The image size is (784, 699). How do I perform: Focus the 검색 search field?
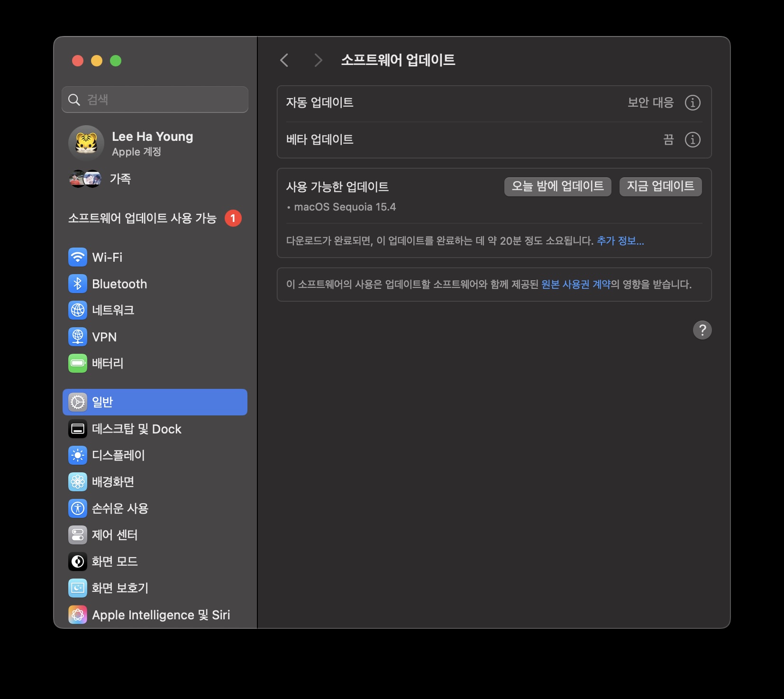pos(155,100)
